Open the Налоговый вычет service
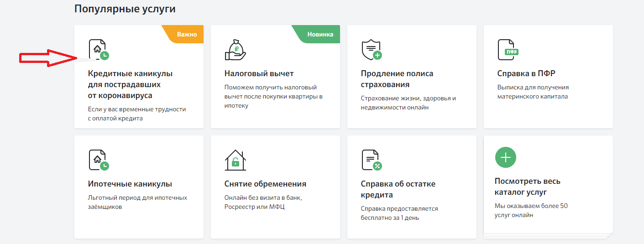644x244 pixels. (x=259, y=73)
